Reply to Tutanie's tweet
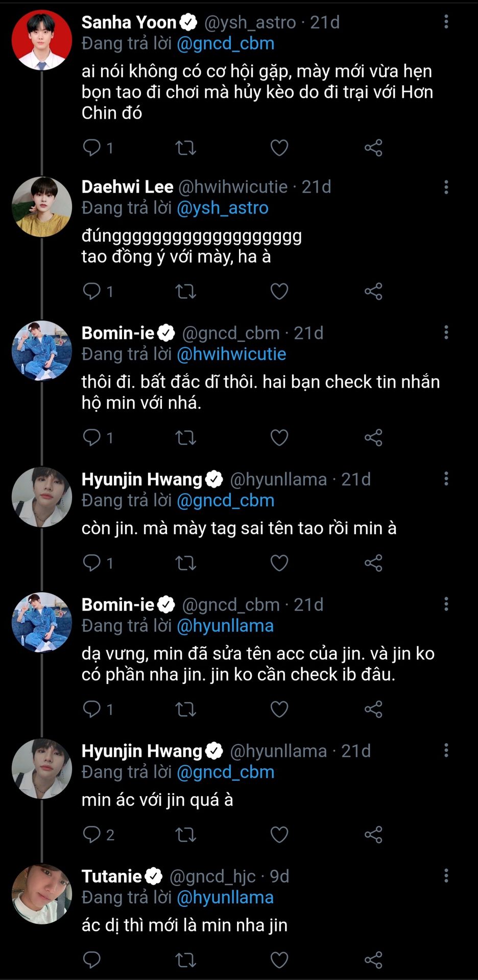The height and width of the screenshot is (980, 478). click(x=92, y=960)
